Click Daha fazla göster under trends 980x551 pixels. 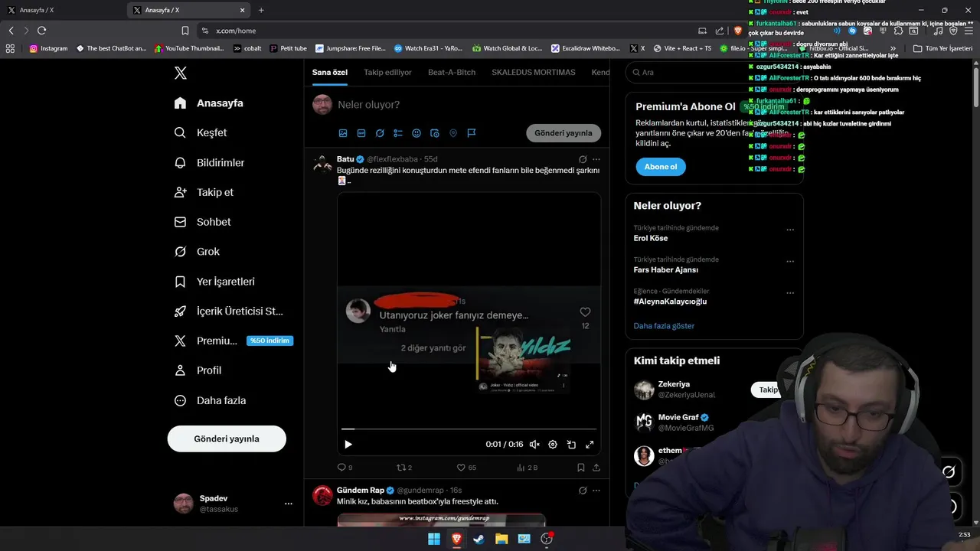pyautogui.click(x=664, y=326)
